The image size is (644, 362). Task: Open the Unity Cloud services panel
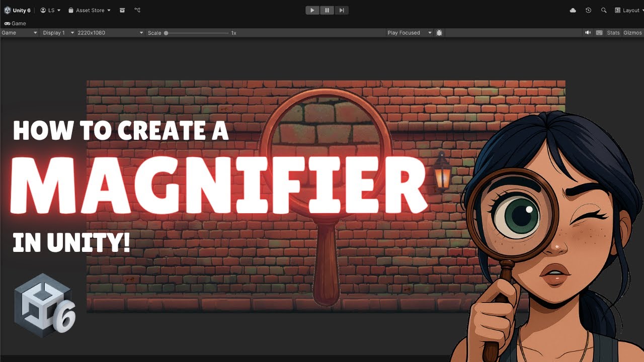point(573,10)
